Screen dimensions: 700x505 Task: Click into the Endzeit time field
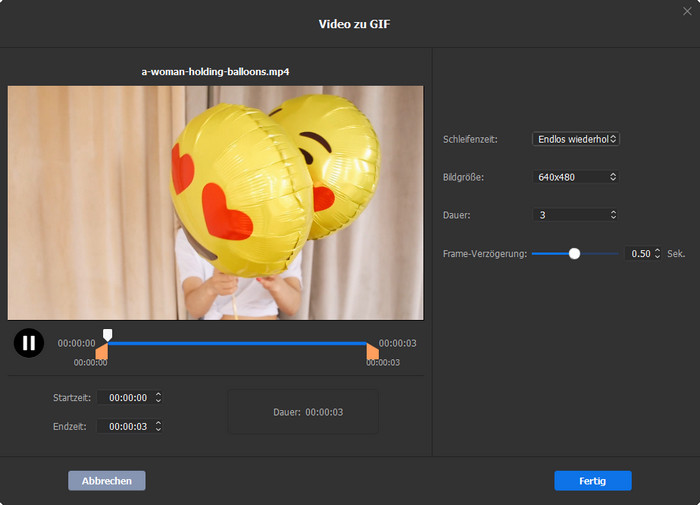128,426
